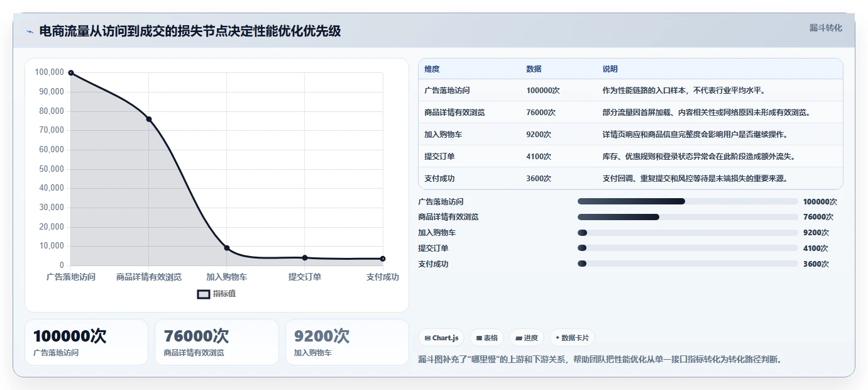Click the 100,000 y-axis label

click(49, 72)
